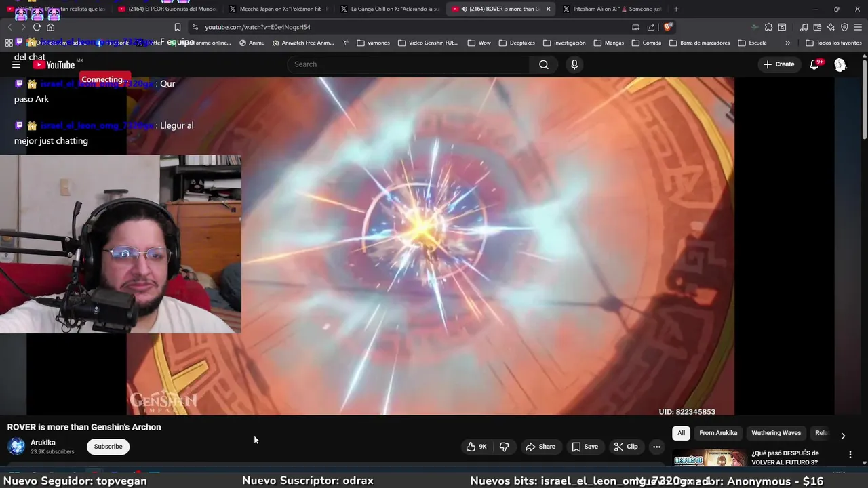Open the Barra de marcadores folder

coord(699,43)
